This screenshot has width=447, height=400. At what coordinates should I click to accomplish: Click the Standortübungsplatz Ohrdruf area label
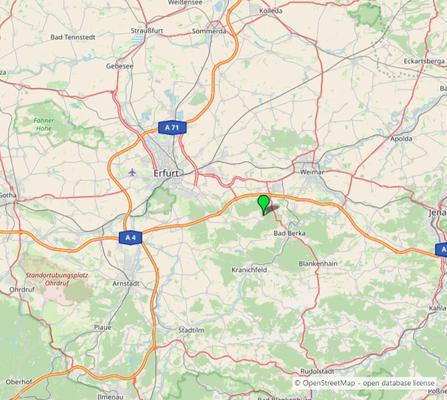[x=57, y=279]
